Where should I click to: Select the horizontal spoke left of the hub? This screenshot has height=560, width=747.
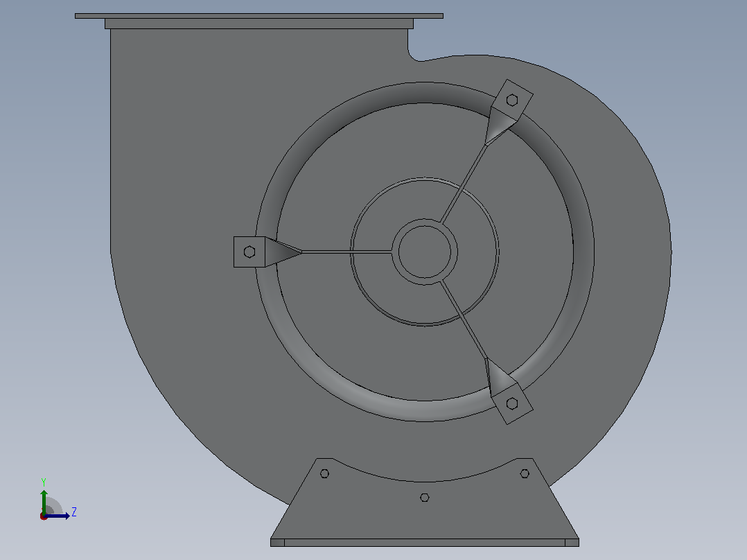(x=346, y=252)
